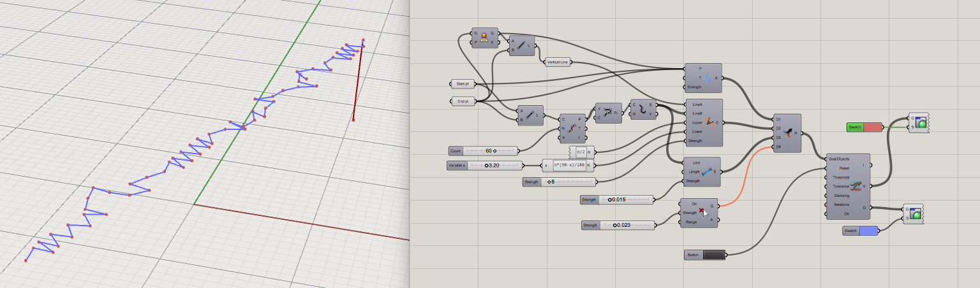Click the Damping input on the solver
This screenshot has height=288, width=980.
[842, 196]
